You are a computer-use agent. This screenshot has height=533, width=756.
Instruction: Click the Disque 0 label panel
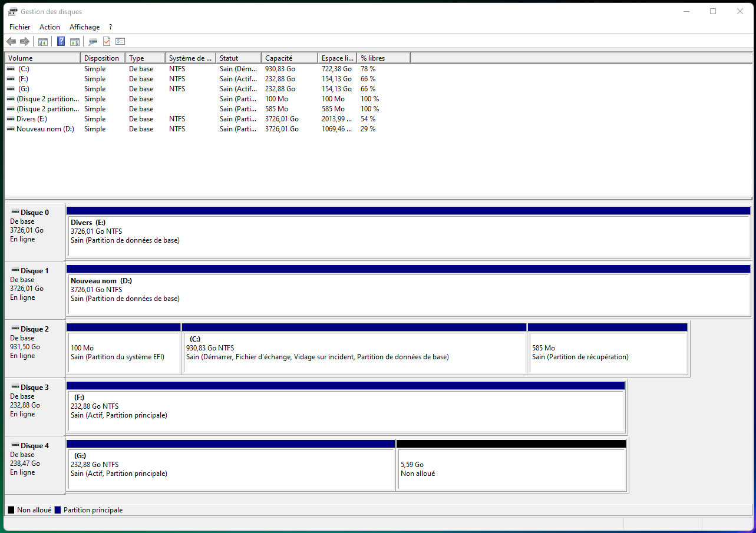(x=35, y=232)
